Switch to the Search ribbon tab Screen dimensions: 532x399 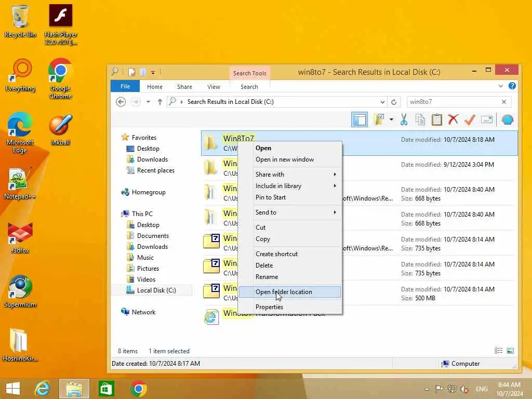click(x=249, y=87)
